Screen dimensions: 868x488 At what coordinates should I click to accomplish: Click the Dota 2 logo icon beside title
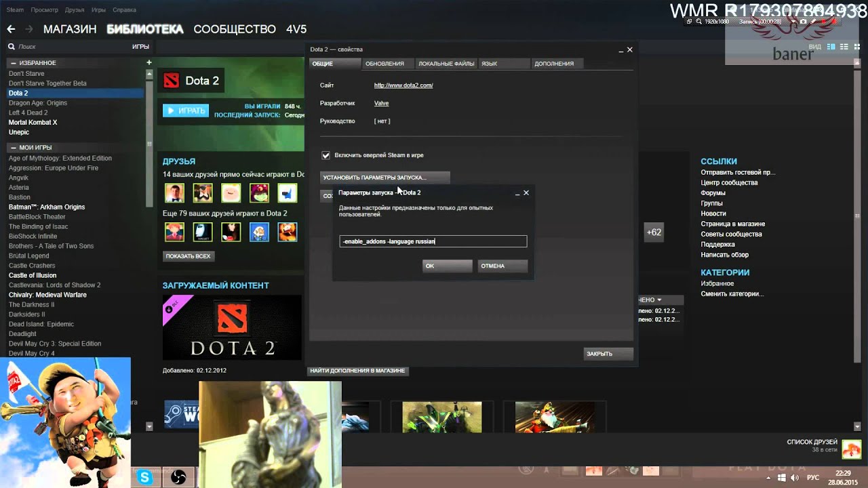(x=170, y=81)
